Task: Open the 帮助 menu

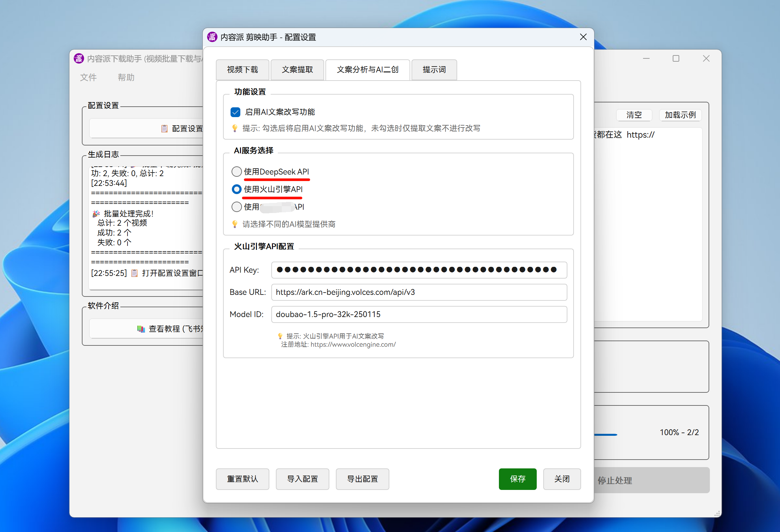Action: pyautogui.click(x=126, y=78)
